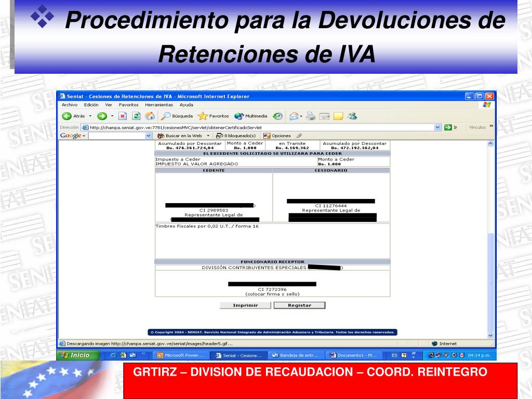Image resolution: width=532 pixels, height=399 pixels.
Task: Click the Edit toolbar icon next to printer
Action: tap(325, 116)
